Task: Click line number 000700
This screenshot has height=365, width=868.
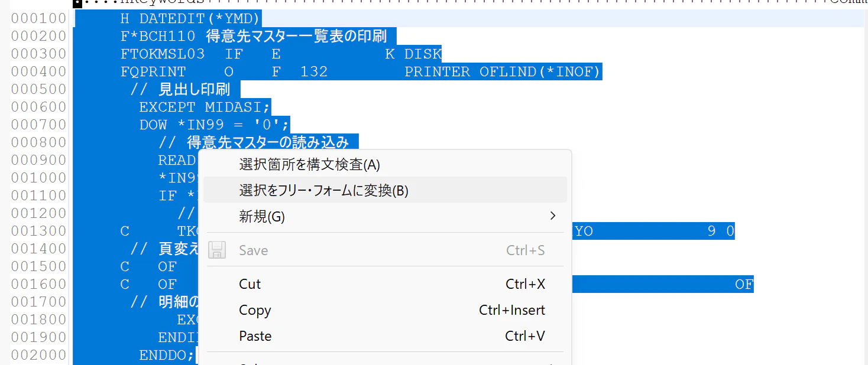Action: coord(38,125)
